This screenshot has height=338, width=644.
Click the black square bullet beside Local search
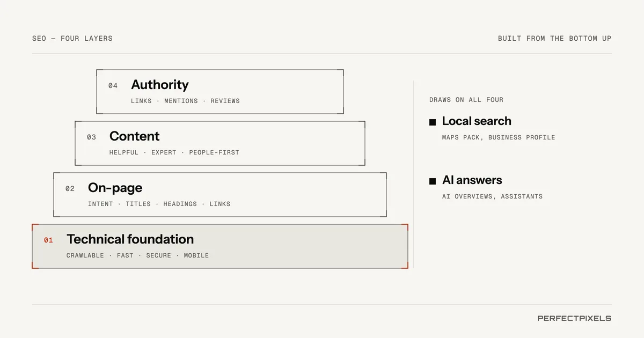click(433, 122)
